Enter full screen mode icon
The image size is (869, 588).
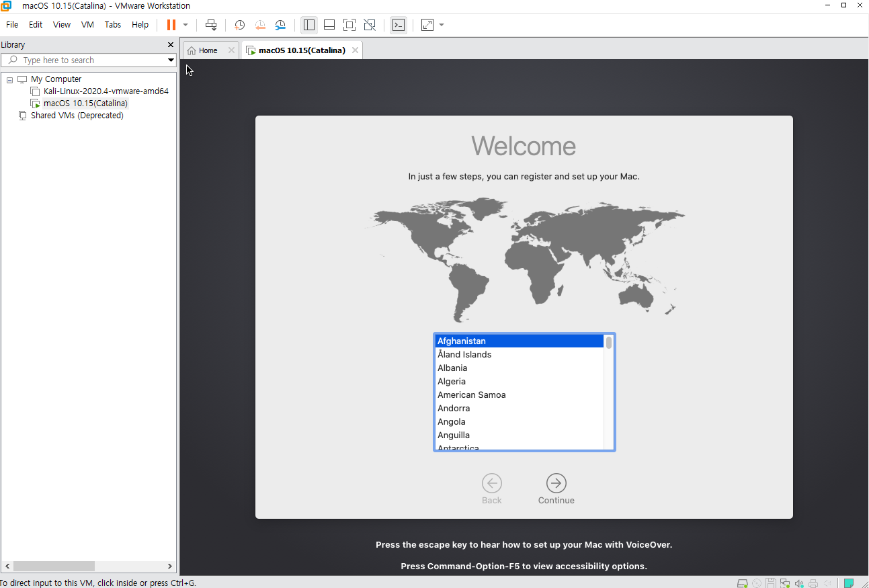(x=349, y=25)
